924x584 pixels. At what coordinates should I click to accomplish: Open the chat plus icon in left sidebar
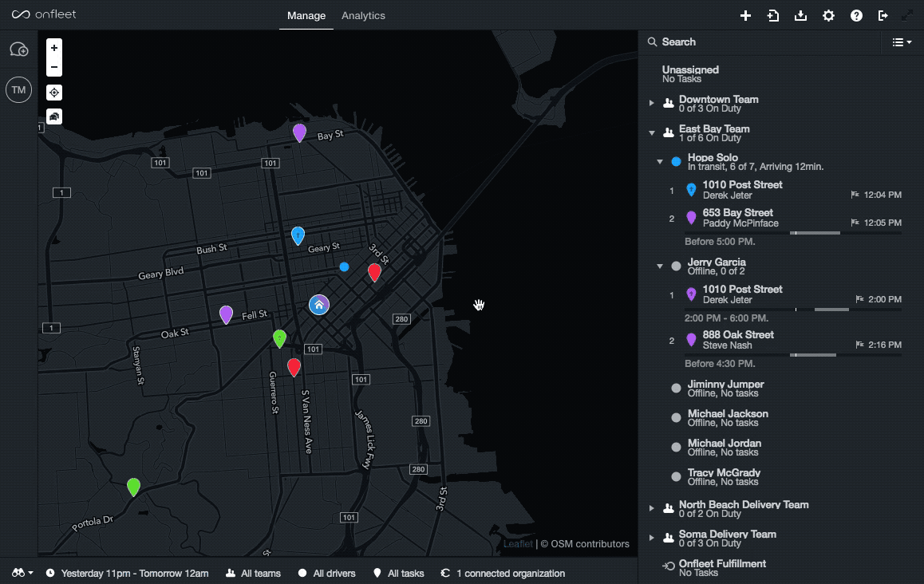tap(19, 49)
